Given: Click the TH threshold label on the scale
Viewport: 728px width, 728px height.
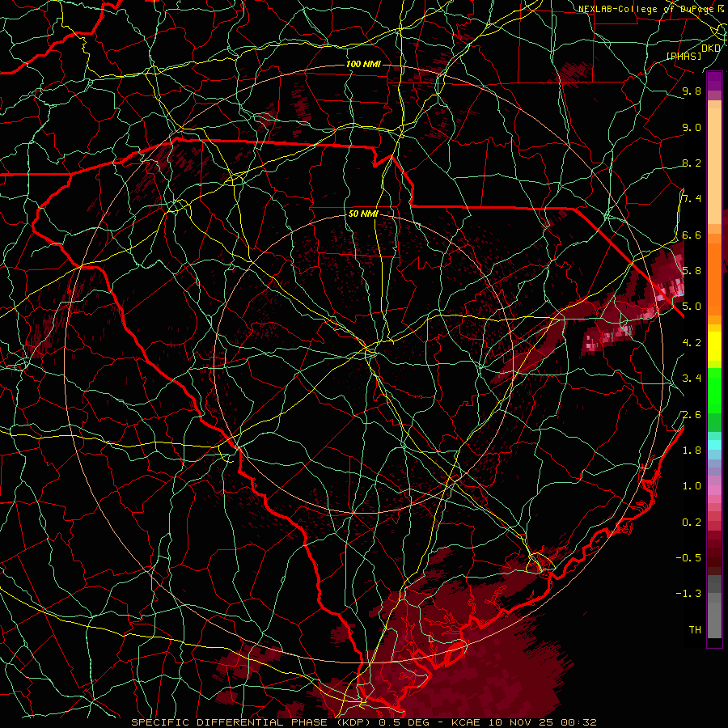Looking at the screenshot, I should tap(695, 630).
